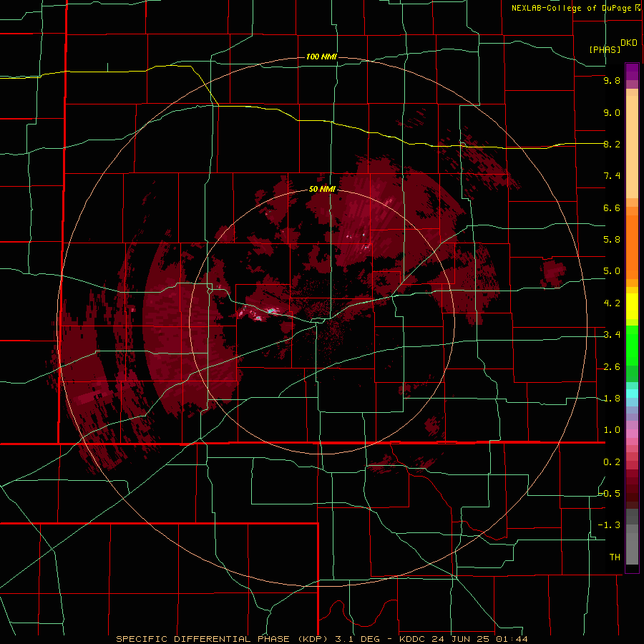Click the 2.6 scale value

click(612, 367)
